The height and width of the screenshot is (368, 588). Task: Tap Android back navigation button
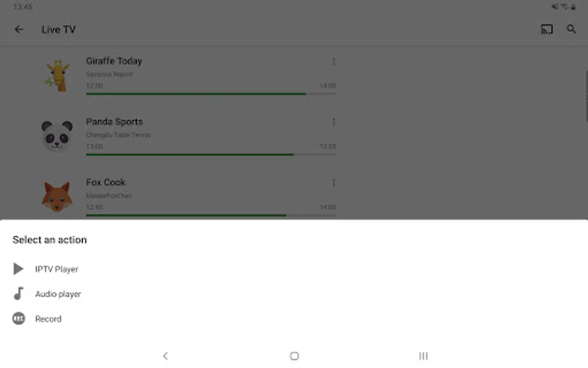click(x=165, y=356)
